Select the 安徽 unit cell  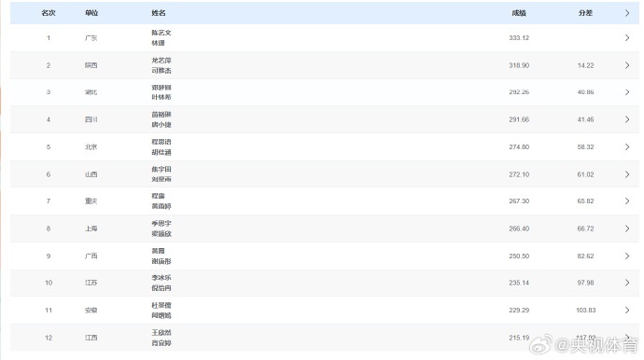click(x=91, y=311)
